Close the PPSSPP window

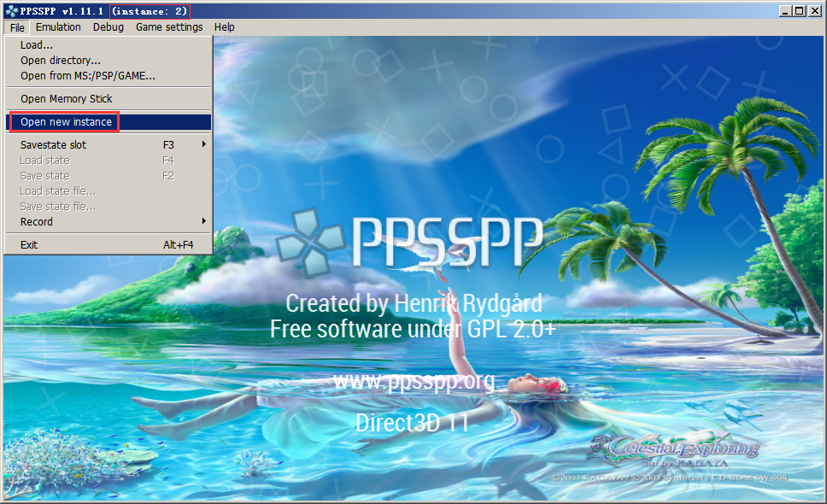[x=814, y=11]
